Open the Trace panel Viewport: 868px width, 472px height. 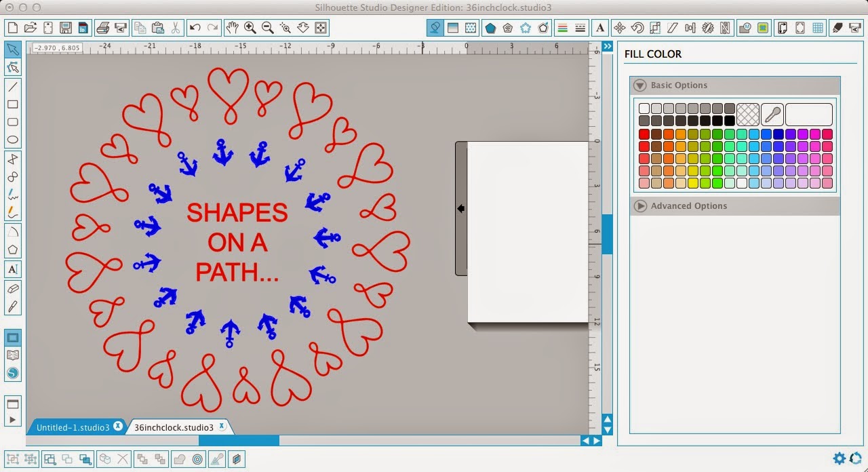point(763,28)
